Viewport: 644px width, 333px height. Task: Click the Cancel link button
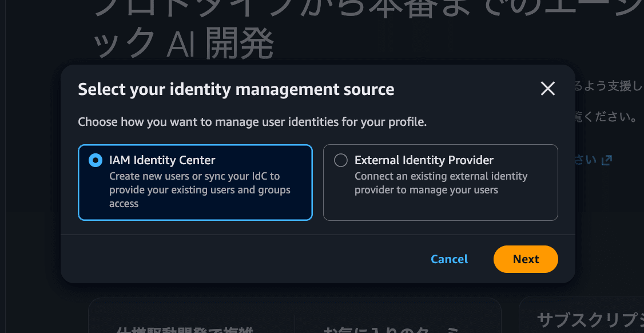(x=449, y=259)
